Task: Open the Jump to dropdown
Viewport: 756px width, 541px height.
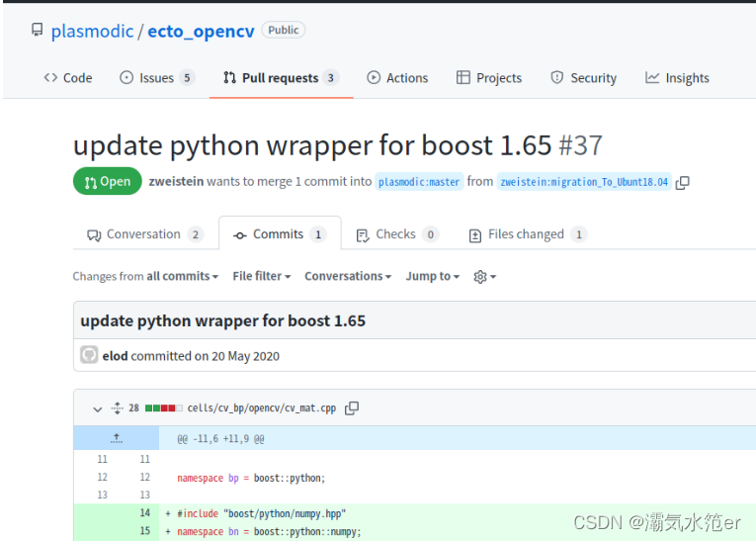Action: point(433,276)
